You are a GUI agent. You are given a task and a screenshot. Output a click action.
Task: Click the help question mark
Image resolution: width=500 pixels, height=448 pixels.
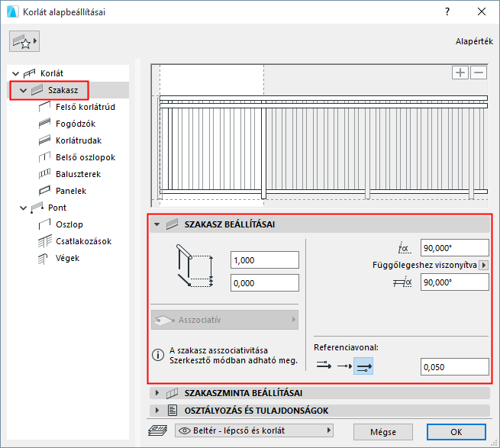tap(447, 11)
